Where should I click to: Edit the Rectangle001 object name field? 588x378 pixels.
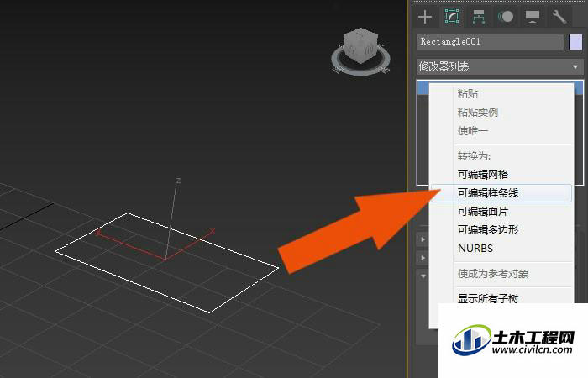click(x=490, y=42)
